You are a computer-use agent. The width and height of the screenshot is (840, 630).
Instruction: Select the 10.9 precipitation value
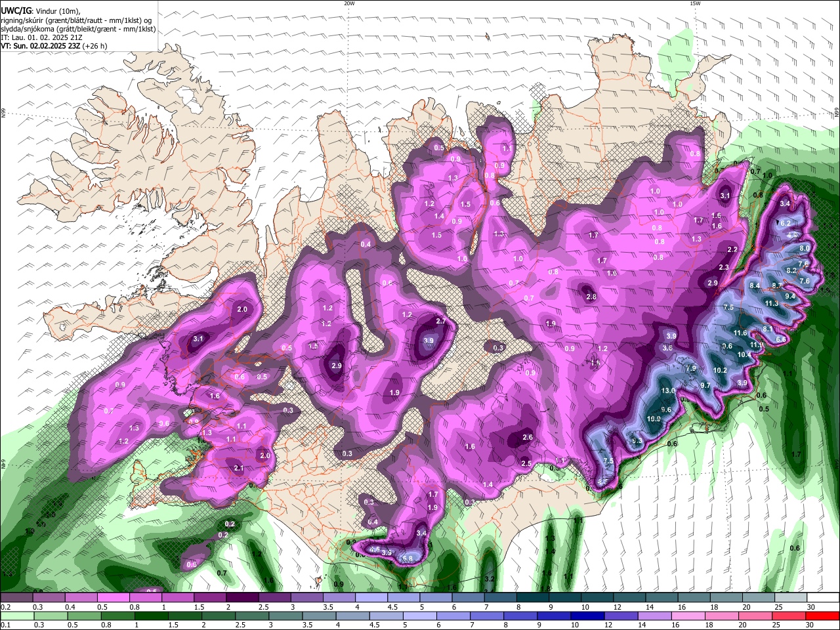click(654, 419)
